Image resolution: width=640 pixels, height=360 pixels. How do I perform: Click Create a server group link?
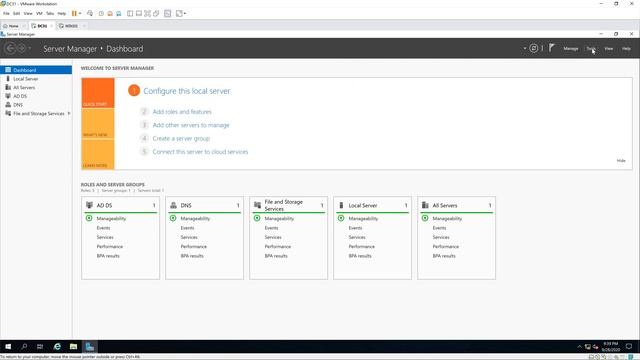[x=181, y=138]
